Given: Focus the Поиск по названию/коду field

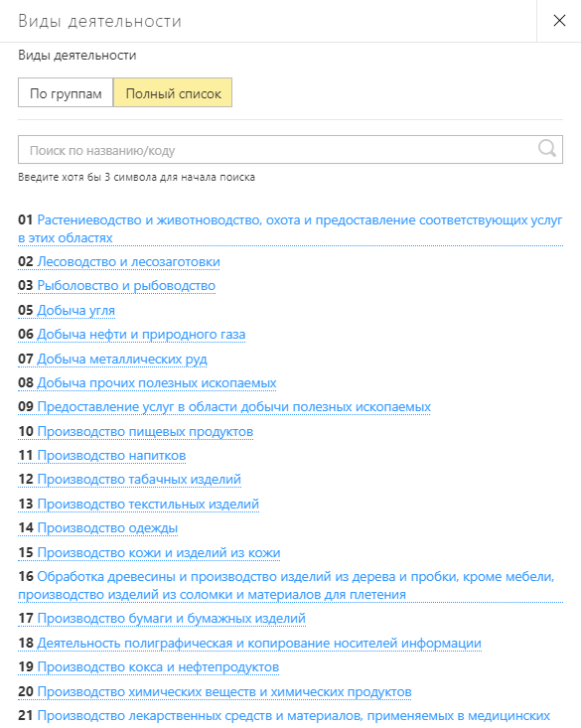Looking at the screenshot, I should pos(290,150).
